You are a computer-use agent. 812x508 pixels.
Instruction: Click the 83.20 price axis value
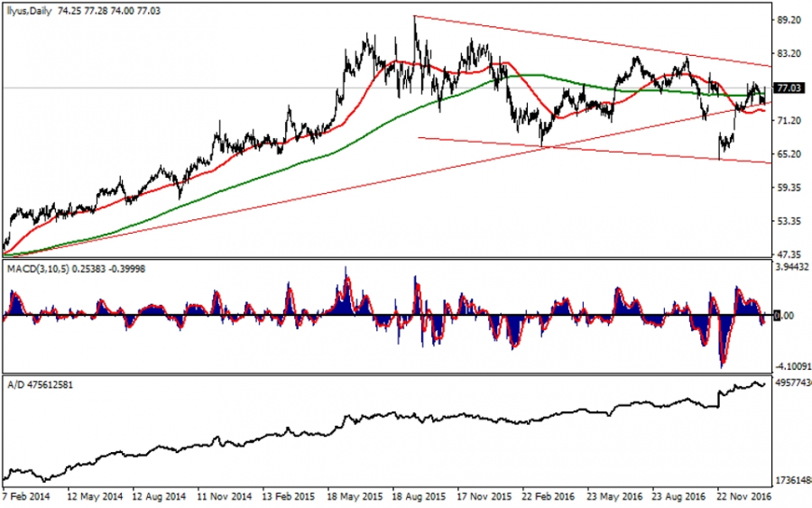(789, 53)
